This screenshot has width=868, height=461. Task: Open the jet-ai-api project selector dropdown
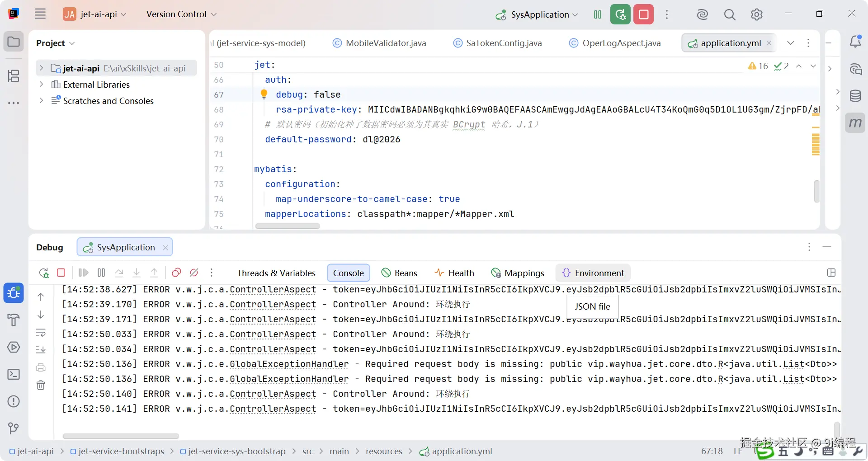[x=95, y=14]
